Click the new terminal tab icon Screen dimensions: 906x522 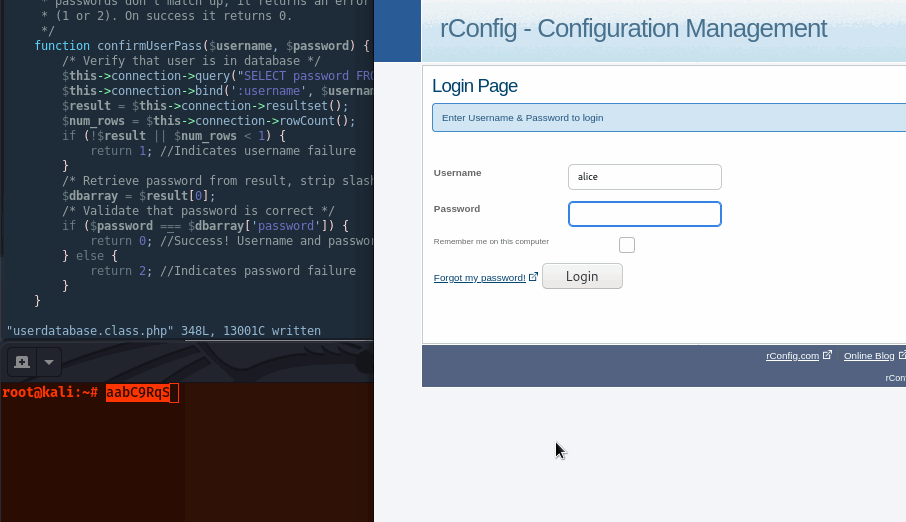click(22, 362)
